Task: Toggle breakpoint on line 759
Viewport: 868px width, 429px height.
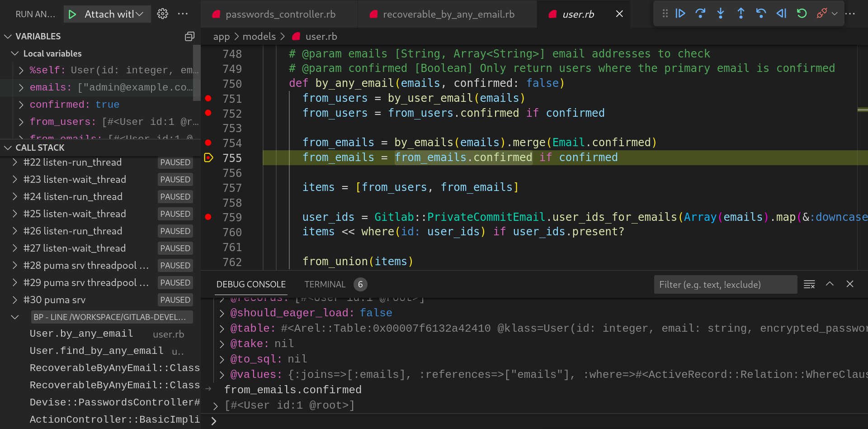Action: click(x=208, y=217)
